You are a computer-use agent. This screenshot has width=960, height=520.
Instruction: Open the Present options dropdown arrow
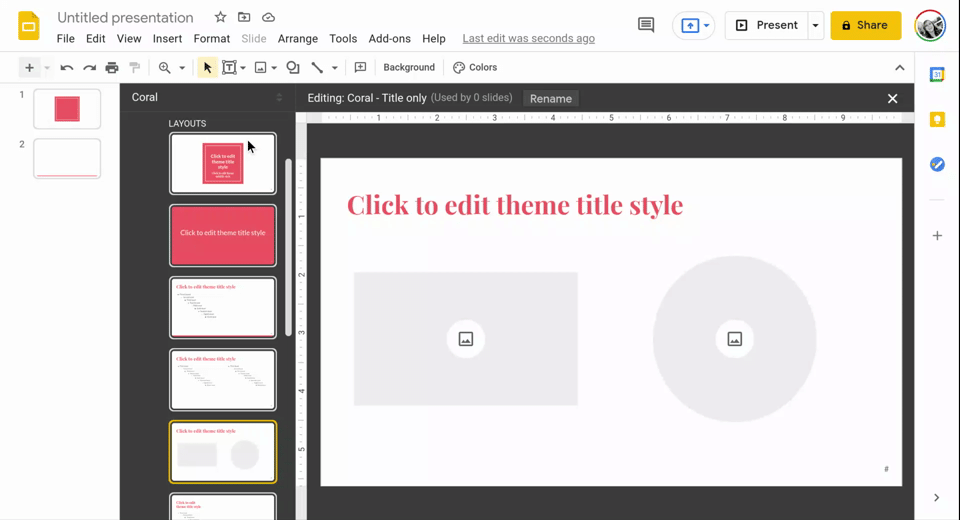point(816,25)
